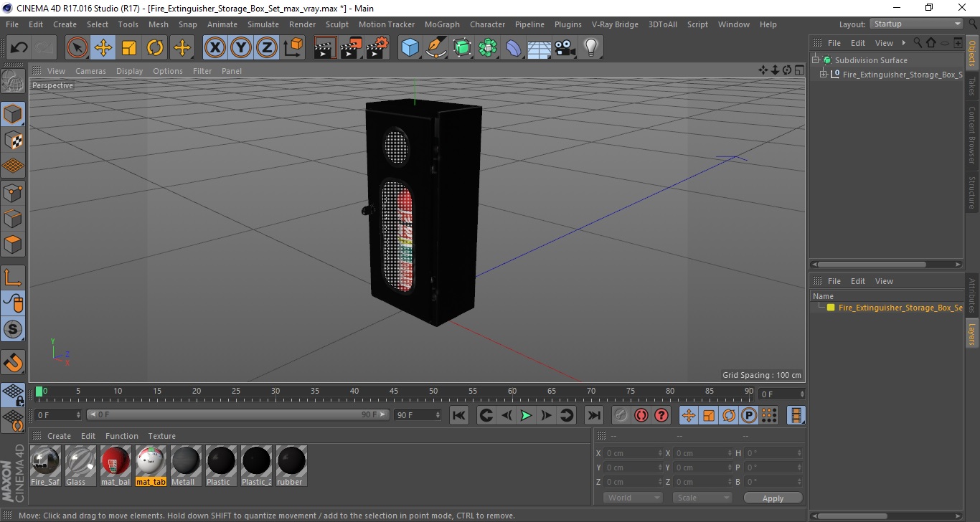Open the viewport Cameras menu
Screen dimensions: 980x522
pyautogui.click(x=90, y=71)
